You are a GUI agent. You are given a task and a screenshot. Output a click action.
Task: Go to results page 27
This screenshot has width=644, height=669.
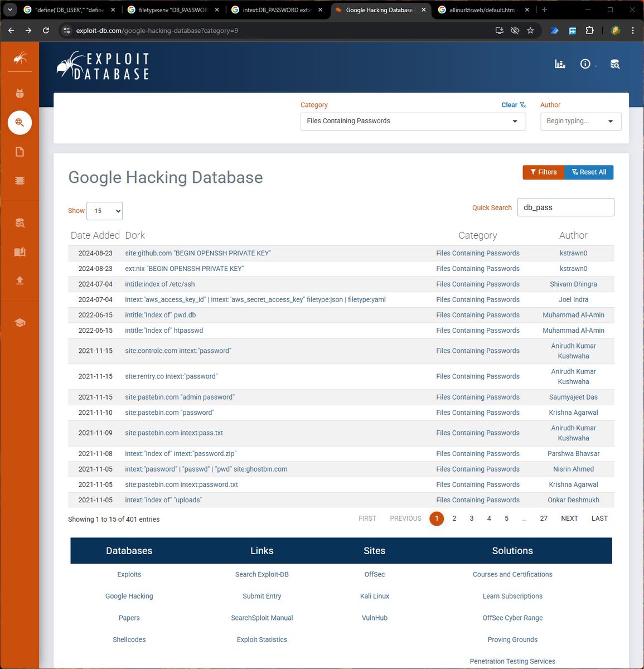pos(544,518)
